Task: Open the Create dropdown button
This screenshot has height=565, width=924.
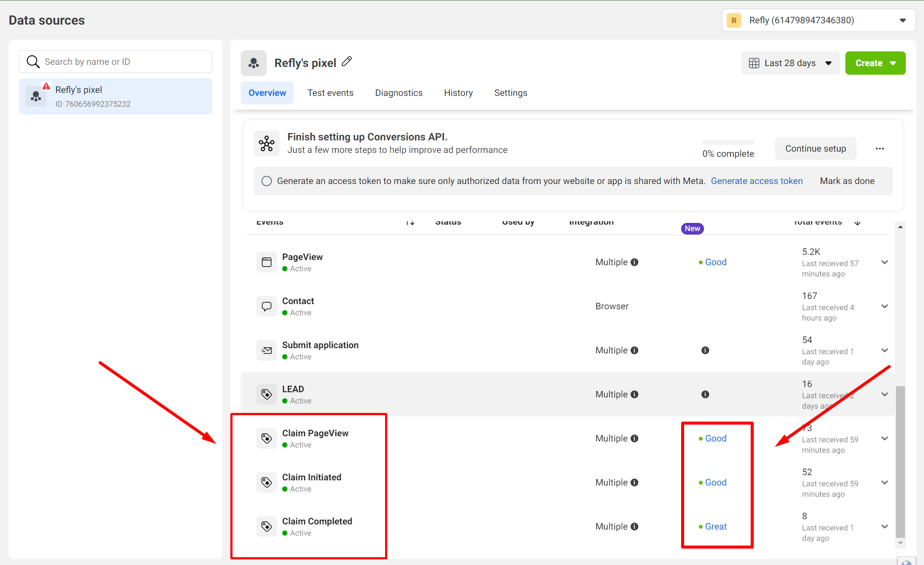Action: click(875, 63)
